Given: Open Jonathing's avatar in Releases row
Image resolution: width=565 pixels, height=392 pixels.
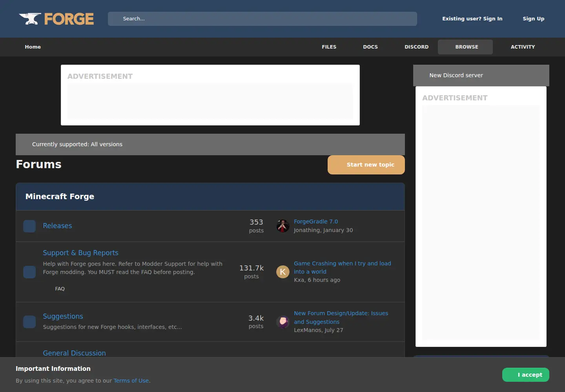Looking at the screenshot, I should tap(283, 226).
